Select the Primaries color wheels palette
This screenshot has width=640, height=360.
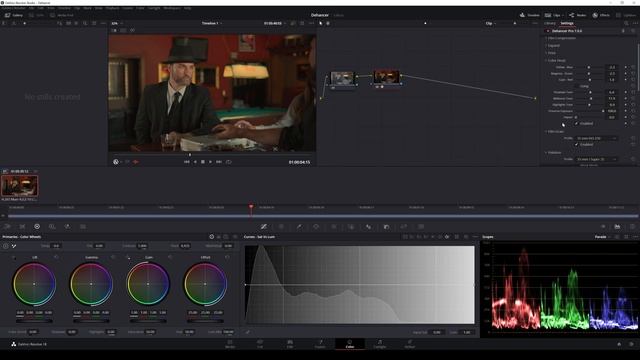click(37, 227)
